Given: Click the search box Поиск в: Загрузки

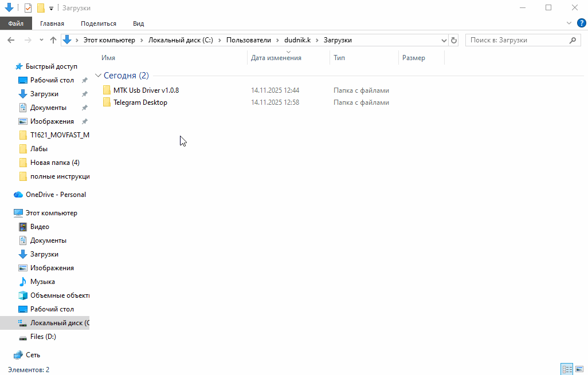Looking at the screenshot, I should pos(516,40).
